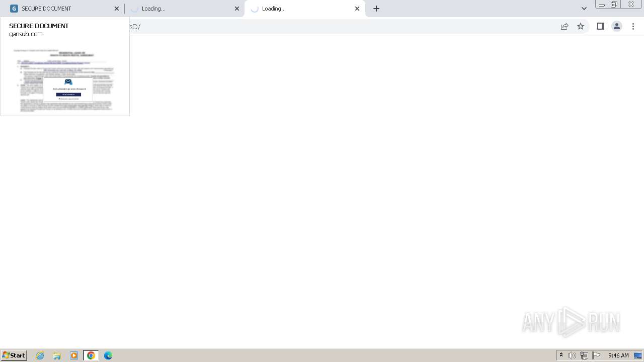This screenshot has width=644, height=362.
Task: Click the SECURE DOCUMENT tab favicon
Action: click(14, 9)
